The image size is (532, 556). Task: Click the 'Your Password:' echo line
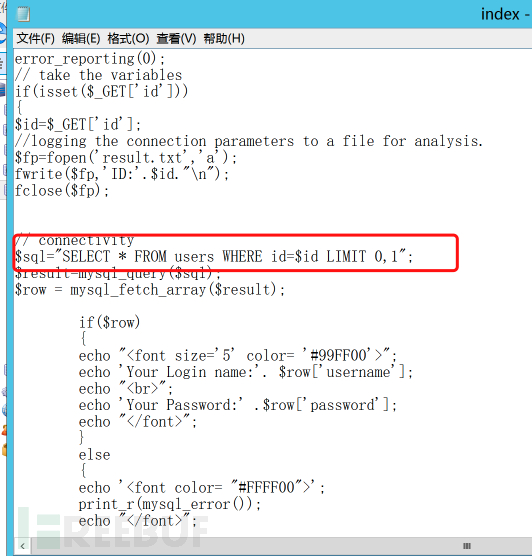point(238,405)
